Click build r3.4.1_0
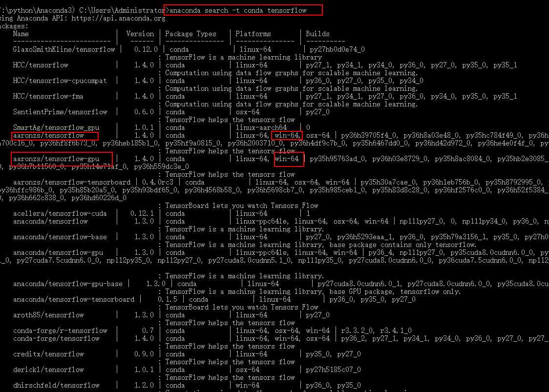The width and height of the screenshot is (549, 392). [396, 331]
